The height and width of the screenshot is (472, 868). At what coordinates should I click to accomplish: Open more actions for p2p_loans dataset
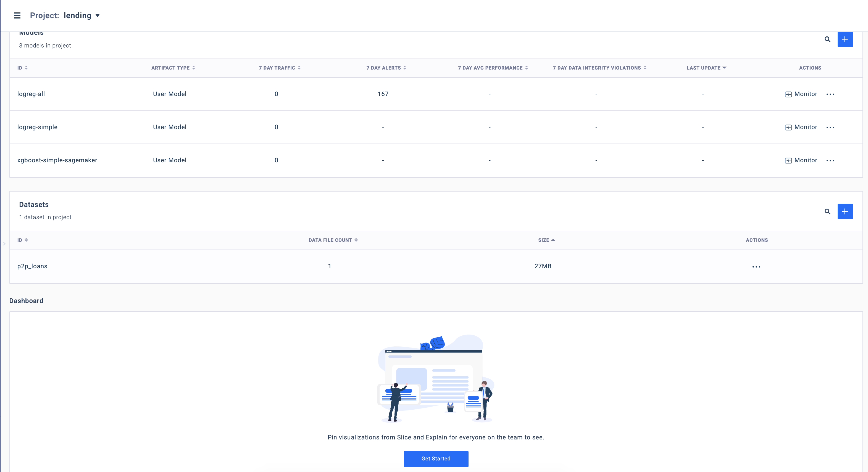(756, 267)
